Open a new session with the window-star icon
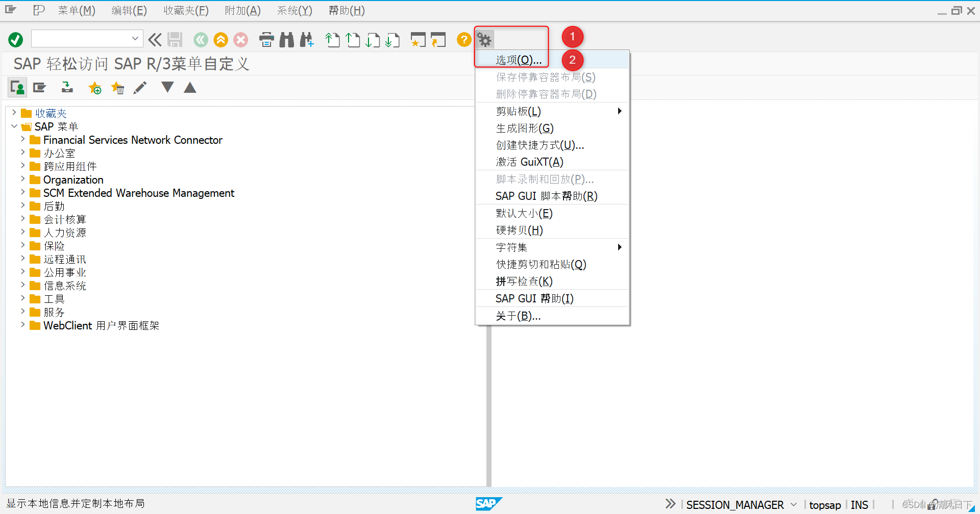The height and width of the screenshot is (514, 980). pos(418,39)
